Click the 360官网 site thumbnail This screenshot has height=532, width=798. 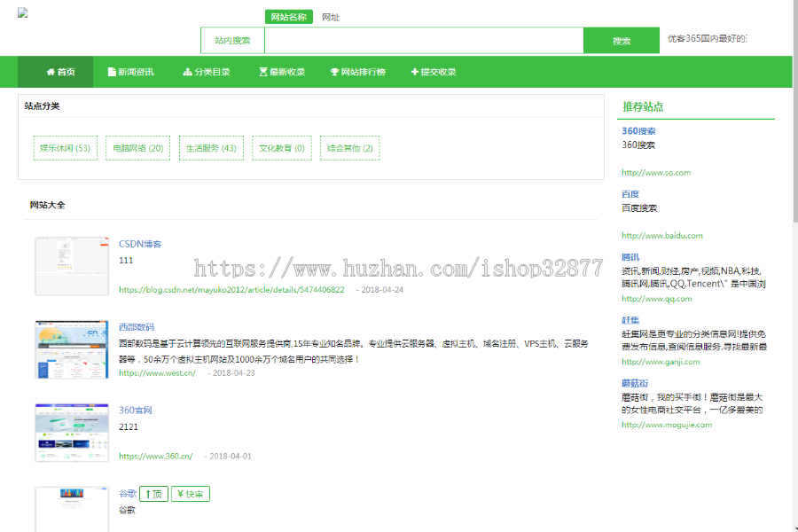(72, 432)
